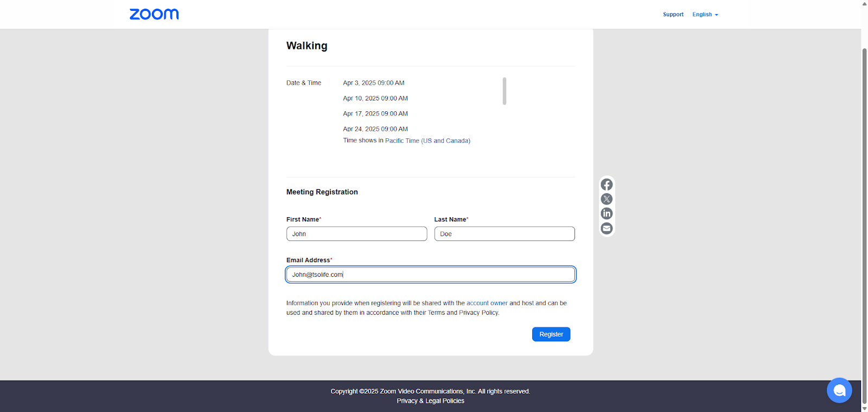
Task: Click the Pacific Time timezone link
Action: (x=427, y=141)
